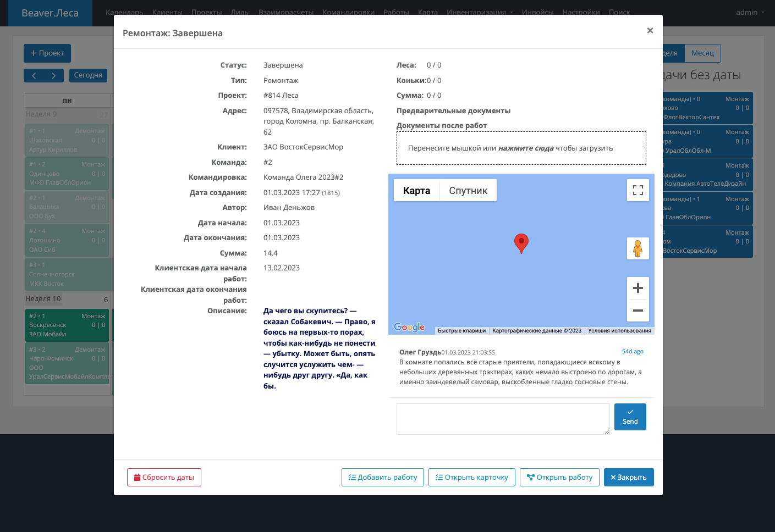Zoom out on the map
The width and height of the screenshot is (775, 532).
637,311
